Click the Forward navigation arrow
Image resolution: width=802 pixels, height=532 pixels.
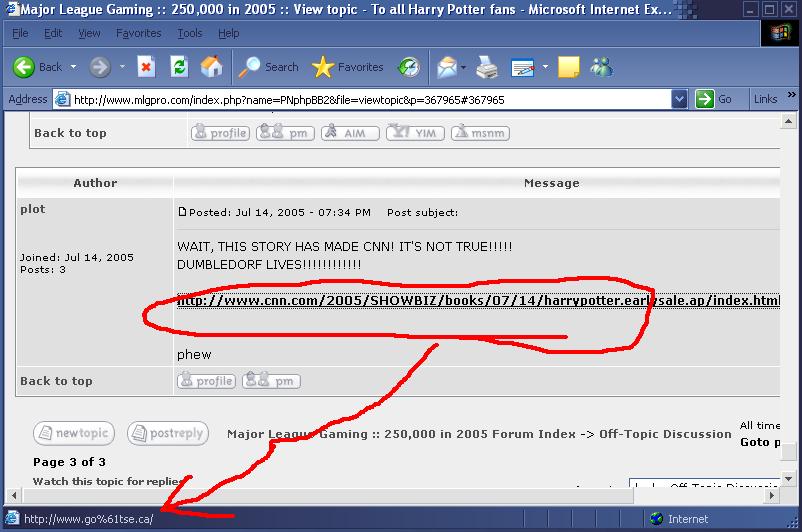[x=100, y=67]
